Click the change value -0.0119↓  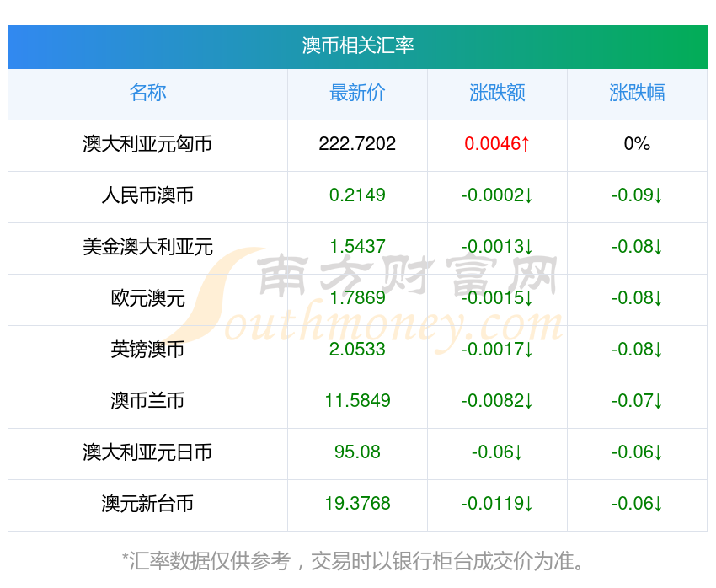497,504
